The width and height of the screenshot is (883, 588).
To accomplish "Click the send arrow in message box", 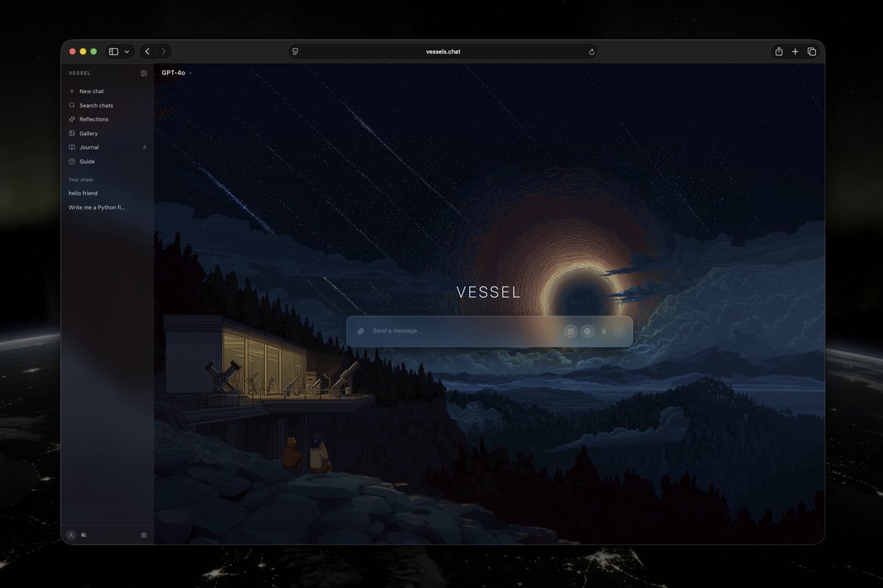I will point(619,331).
